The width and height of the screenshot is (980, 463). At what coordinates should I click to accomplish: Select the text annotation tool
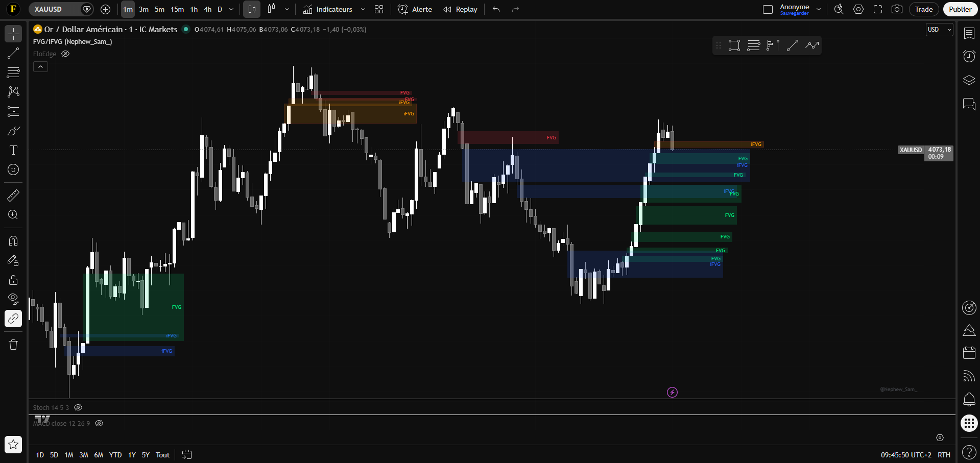coord(13,150)
